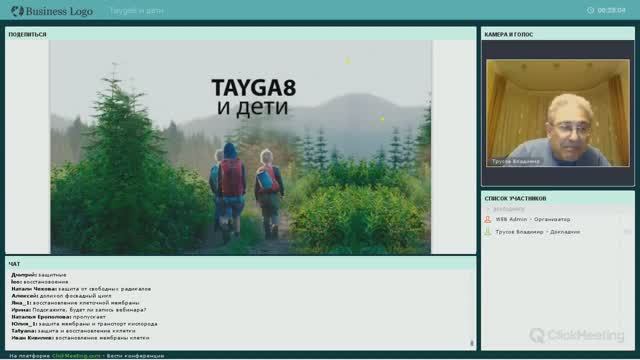Click the small status icon right of Трусов Владимир row

(627, 232)
